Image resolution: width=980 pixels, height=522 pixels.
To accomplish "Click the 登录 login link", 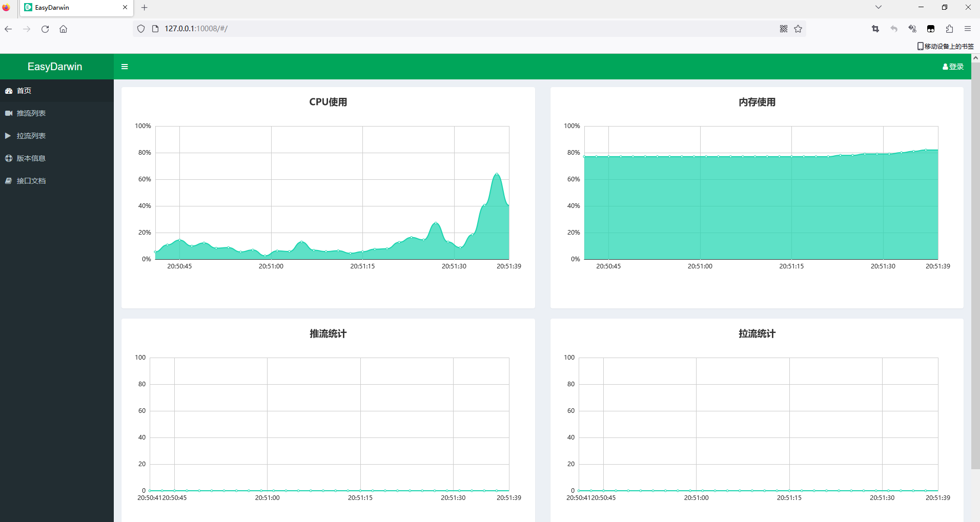I will (953, 67).
